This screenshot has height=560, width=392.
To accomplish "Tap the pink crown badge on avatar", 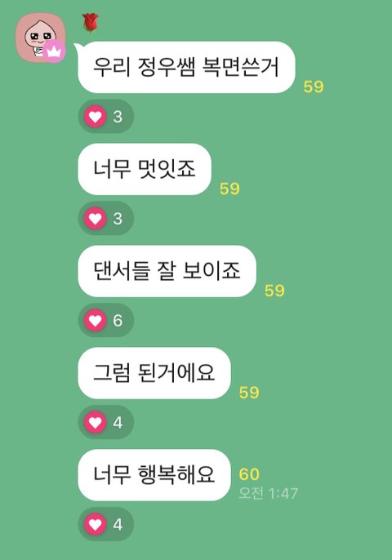I will point(54,51).
